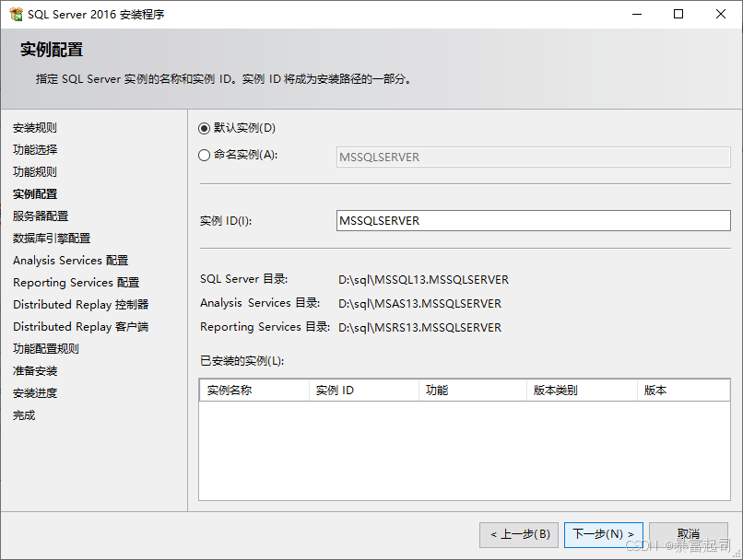Select the 默认实例 radio button

point(205,128)
